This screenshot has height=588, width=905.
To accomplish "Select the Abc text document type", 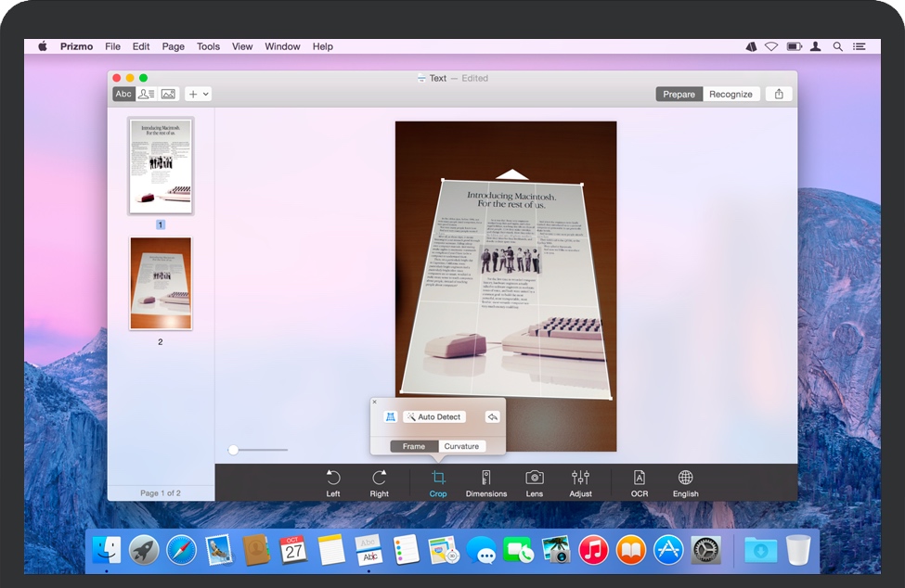I will [x=123, y=94].
